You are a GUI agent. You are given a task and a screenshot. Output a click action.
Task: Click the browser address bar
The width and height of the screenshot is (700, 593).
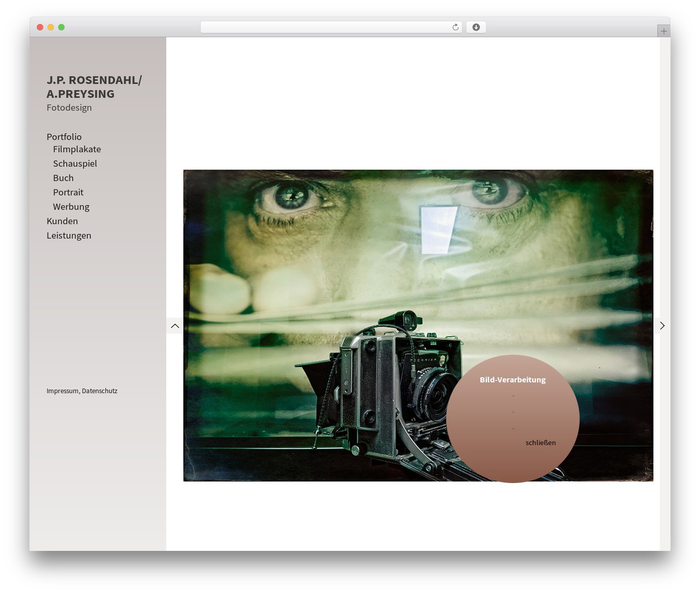(331, 27)
